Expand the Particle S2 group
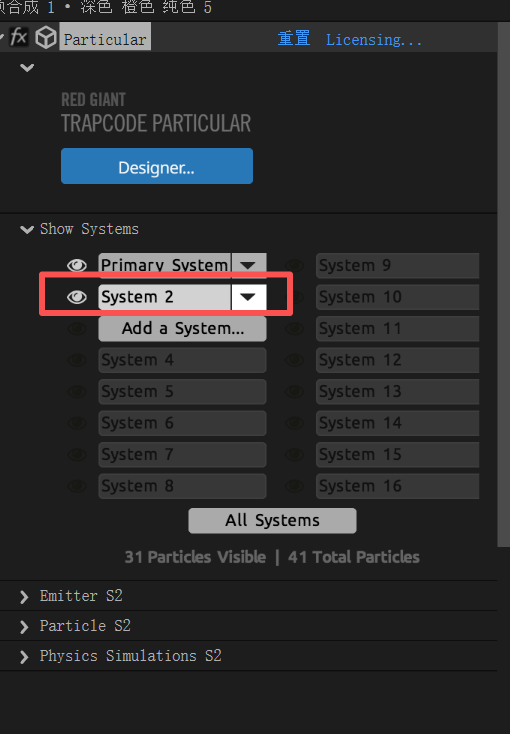 [24, 627]
